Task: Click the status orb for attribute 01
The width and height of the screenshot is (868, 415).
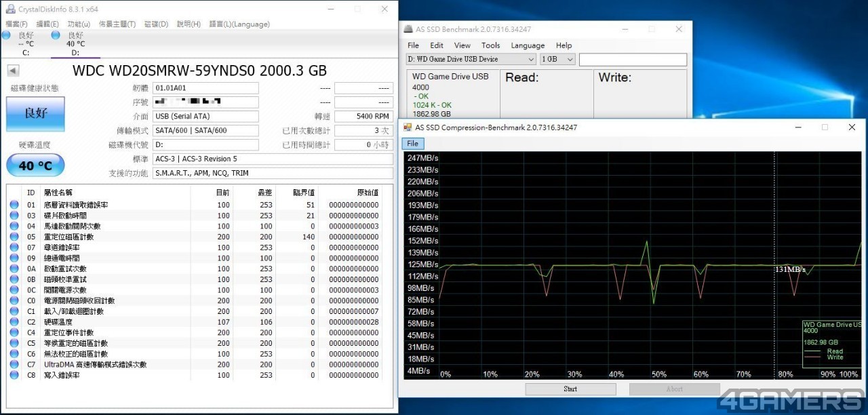Action: coord(14,205)
